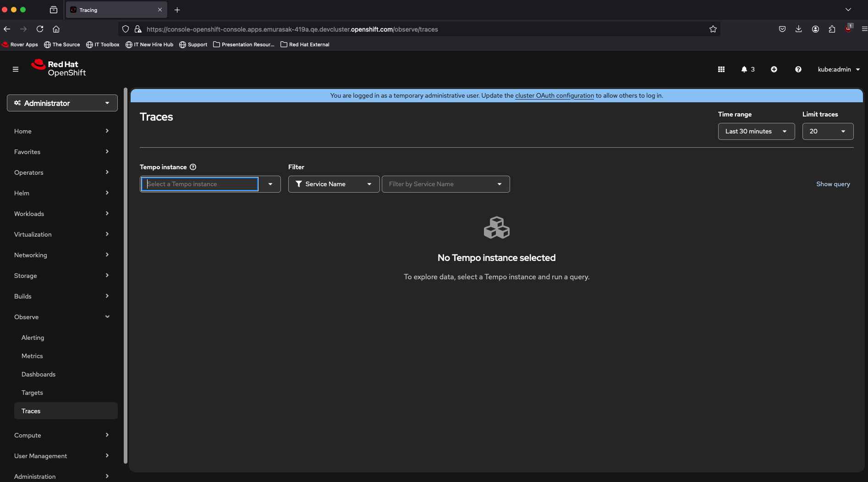The height and width of the screenshot is (482, 868).
Task: Open the Rover Apps bookmark
Action: [x=20, y=44]
